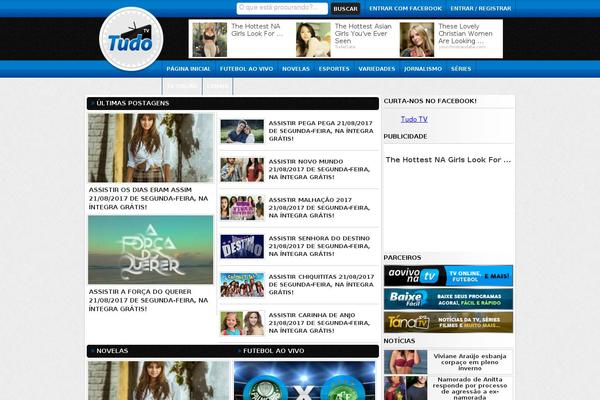Open A Força do Querer post thumbnail

click(151, 250)
